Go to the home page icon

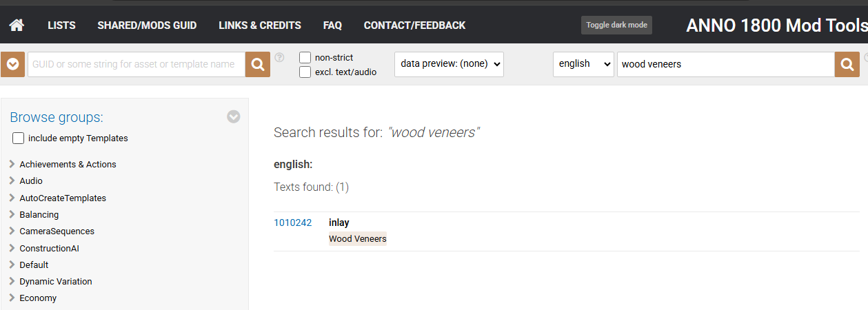[17, 25]
